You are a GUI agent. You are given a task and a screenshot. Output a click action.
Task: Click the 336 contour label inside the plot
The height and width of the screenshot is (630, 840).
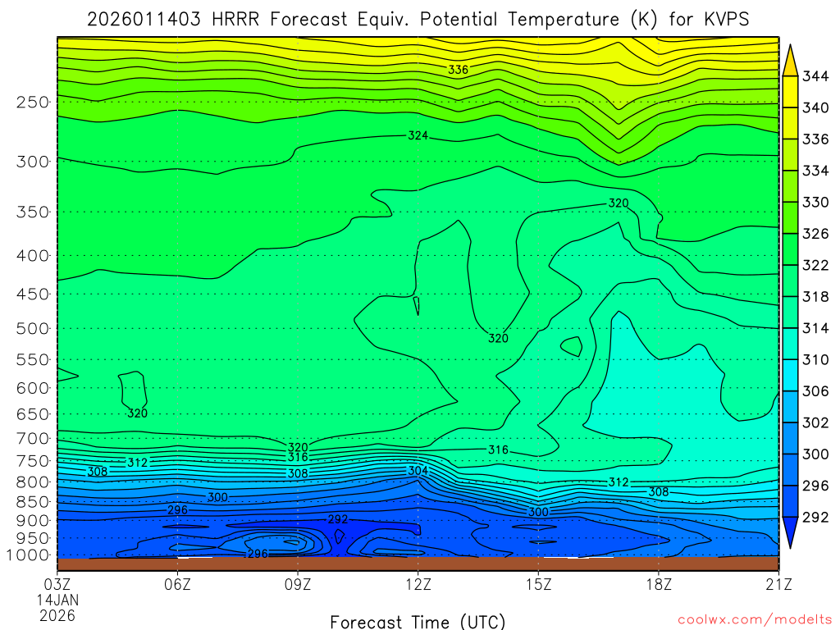tap(458, 70)
